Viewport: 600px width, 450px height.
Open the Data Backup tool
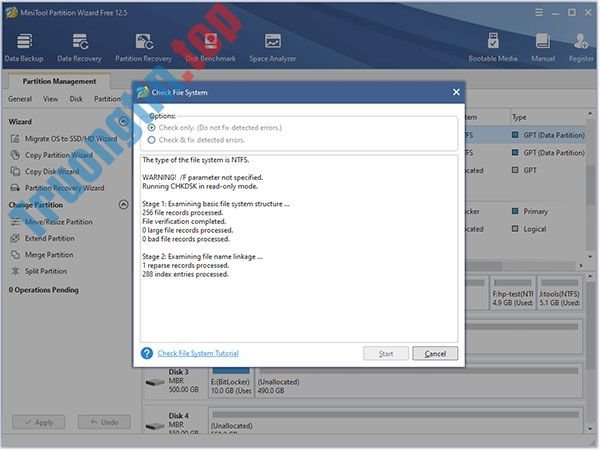pos(24,47)
